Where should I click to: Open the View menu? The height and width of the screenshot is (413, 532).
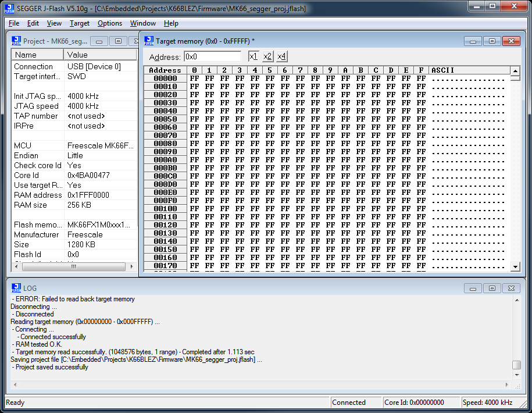[54, 23]
